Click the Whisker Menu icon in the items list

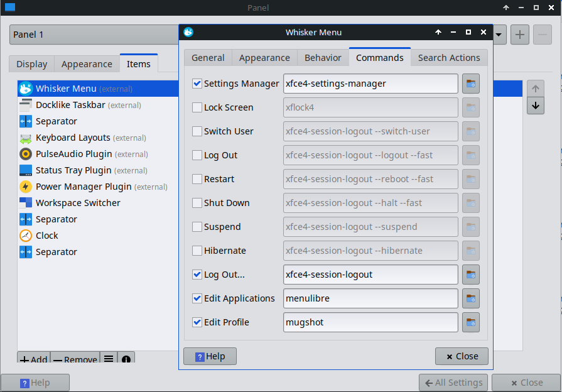(x=26, y=89)
